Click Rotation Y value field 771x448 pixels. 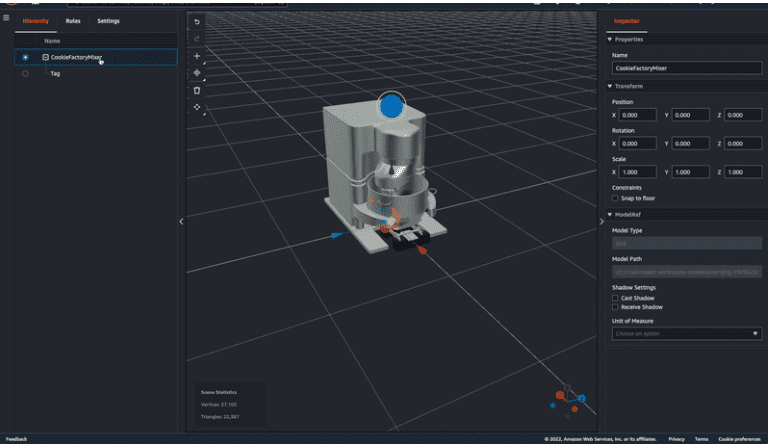(x=690, y=144)
